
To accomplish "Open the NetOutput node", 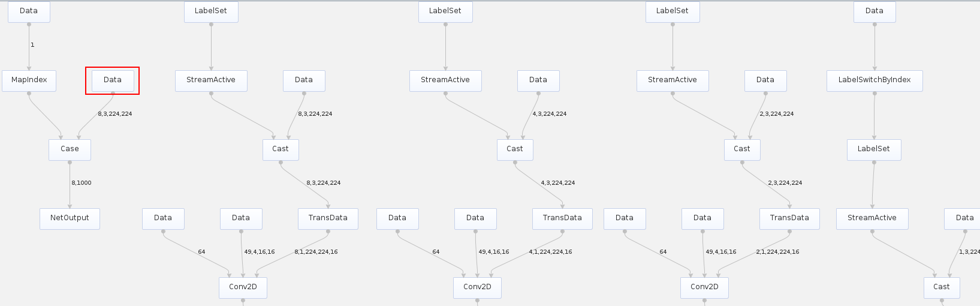I will [70, 218].
